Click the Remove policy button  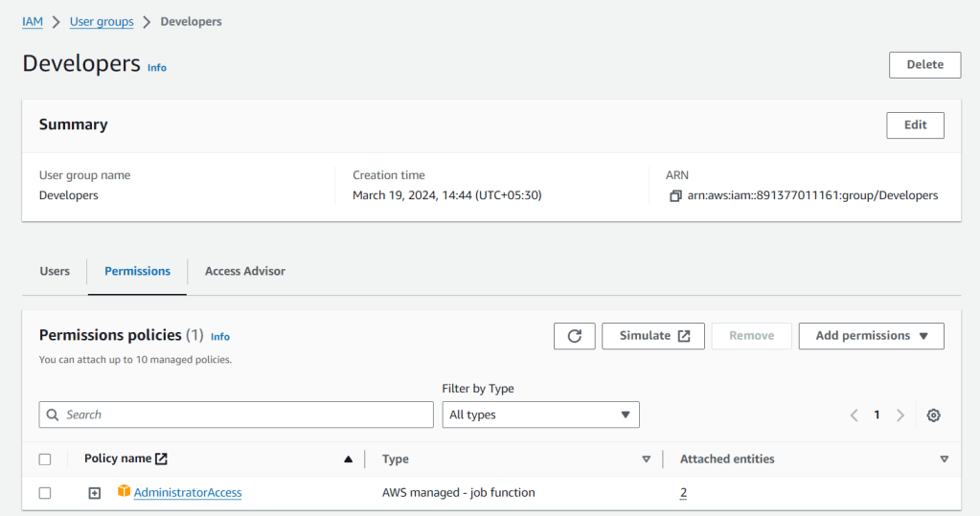[x=751, y=336]
